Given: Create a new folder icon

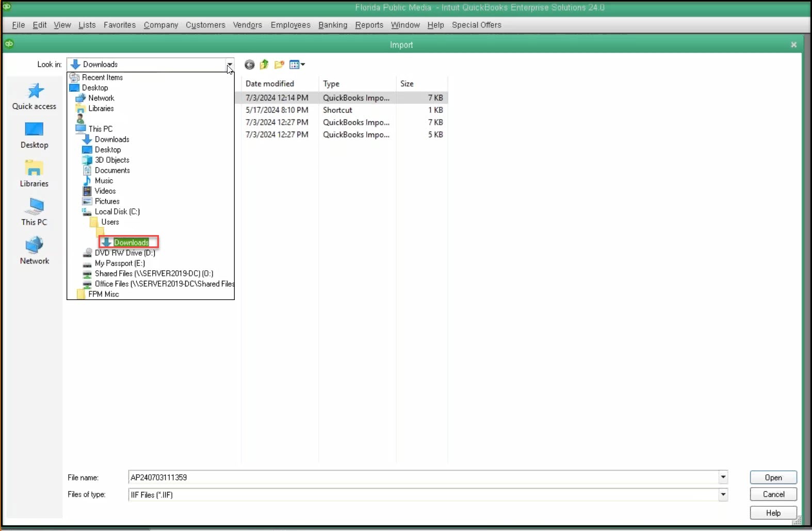Looking at the screenshot, I should coord(279,64).
